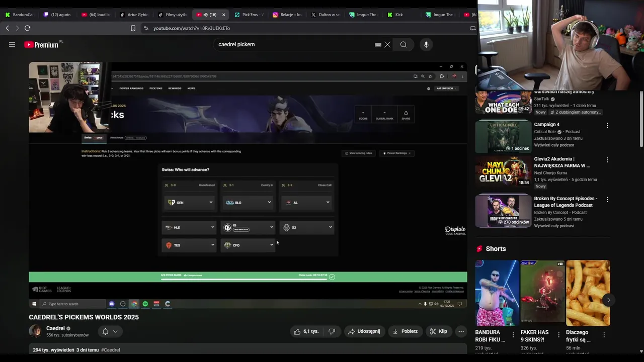Open the Dlaczego frytki short thumbnail
The width and height of the screenshot is (644, 362).
588,293
